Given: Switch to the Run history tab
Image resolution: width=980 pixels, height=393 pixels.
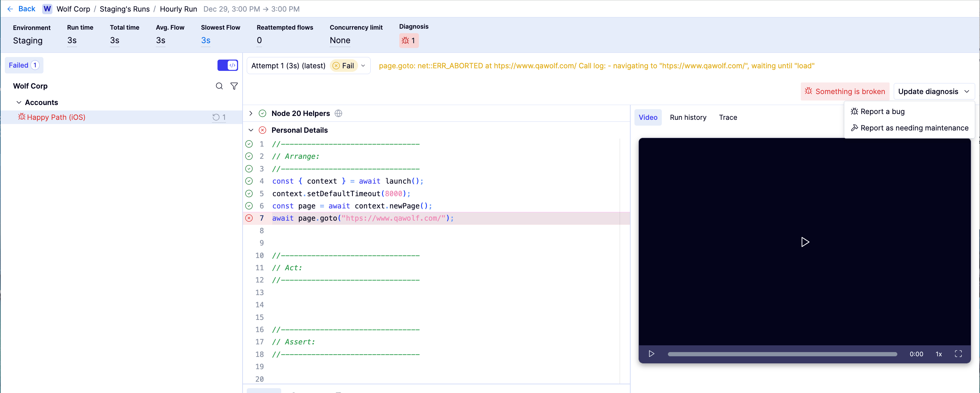Looking at the screenshot, I should click(x=688, y=117).
